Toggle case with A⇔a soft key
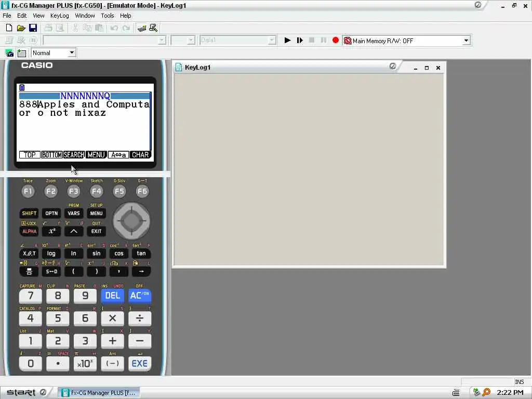The height and width of the screenshot is (399, 532). [x=118, y=155]
